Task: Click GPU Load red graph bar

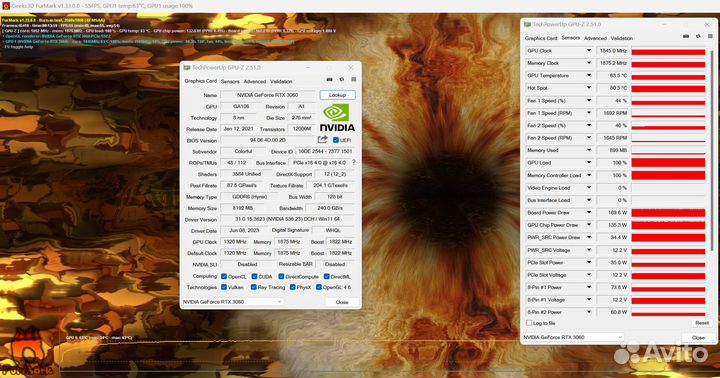Action: (x=668, y=163)
